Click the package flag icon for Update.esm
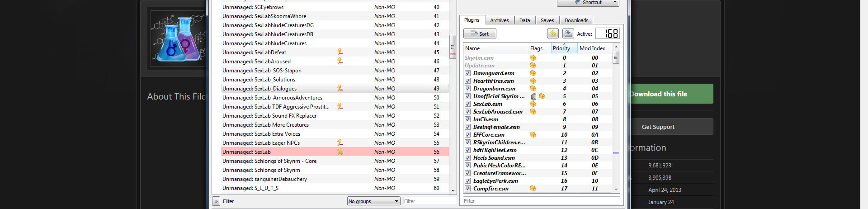The width and height of the screenshot is (868, 209). [x=533, y=65]
